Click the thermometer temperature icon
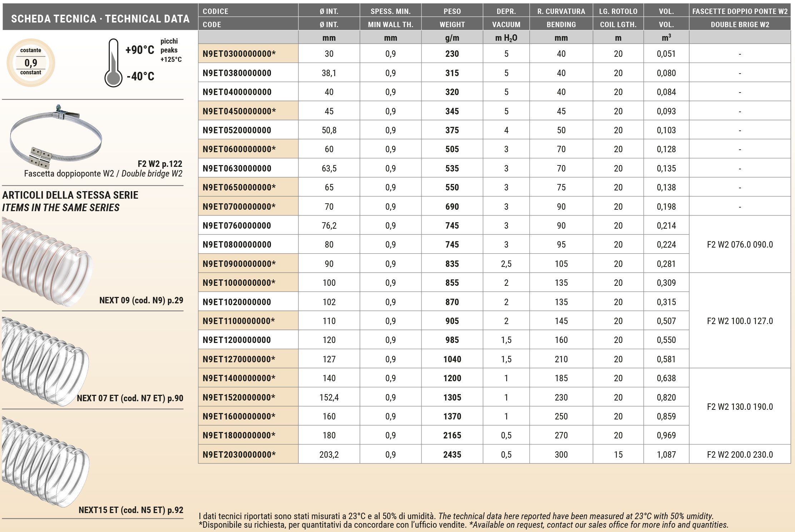 point(113,64)
